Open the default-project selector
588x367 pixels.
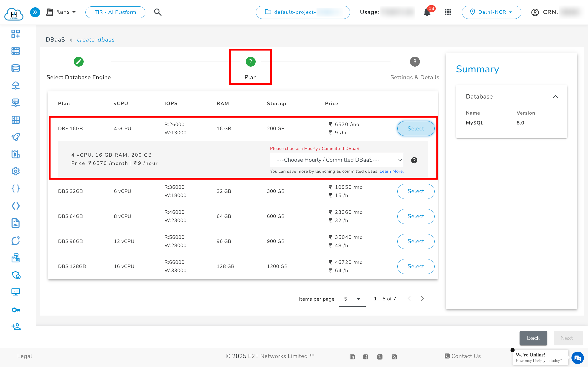click(303, 12)
